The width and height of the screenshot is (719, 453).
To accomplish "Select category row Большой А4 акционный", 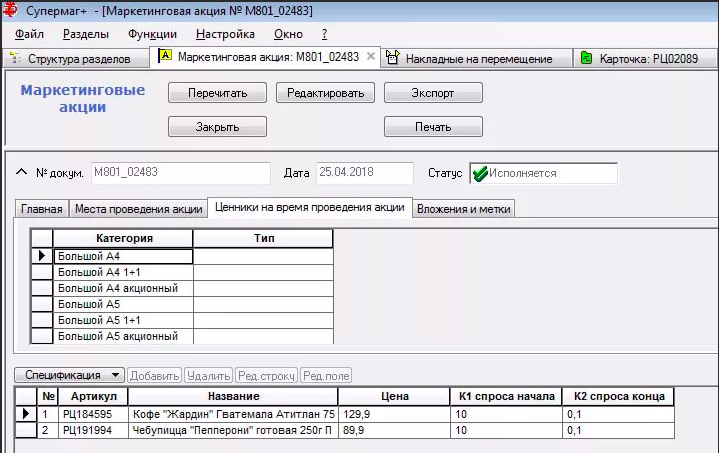I will [123, 288].
